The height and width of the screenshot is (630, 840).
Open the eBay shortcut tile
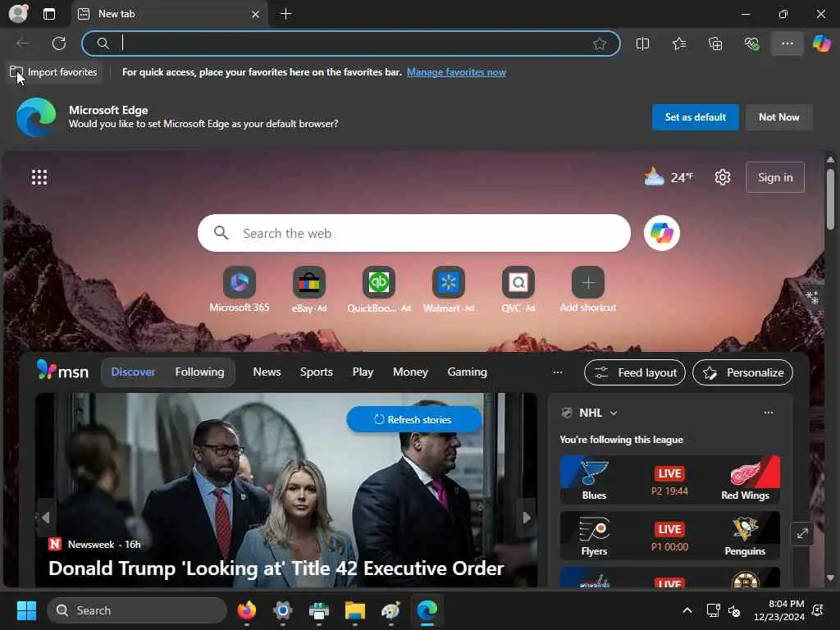pos(309,290)
